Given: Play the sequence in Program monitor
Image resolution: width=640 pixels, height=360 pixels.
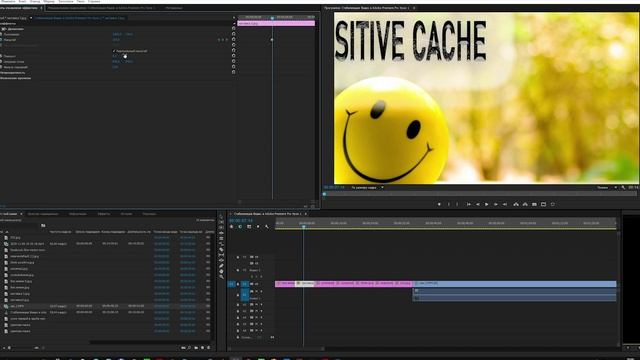Looking at the screenshot, I should (x=487, y=204).
